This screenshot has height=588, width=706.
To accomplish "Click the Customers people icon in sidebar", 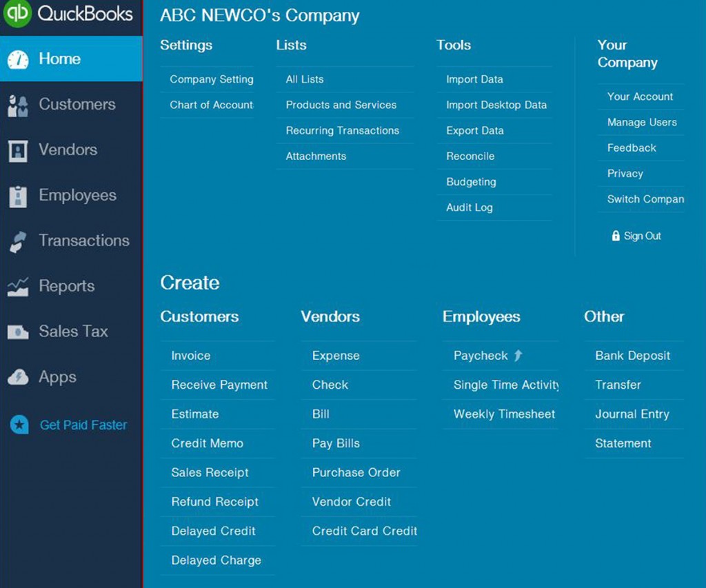I will (18, 105).
